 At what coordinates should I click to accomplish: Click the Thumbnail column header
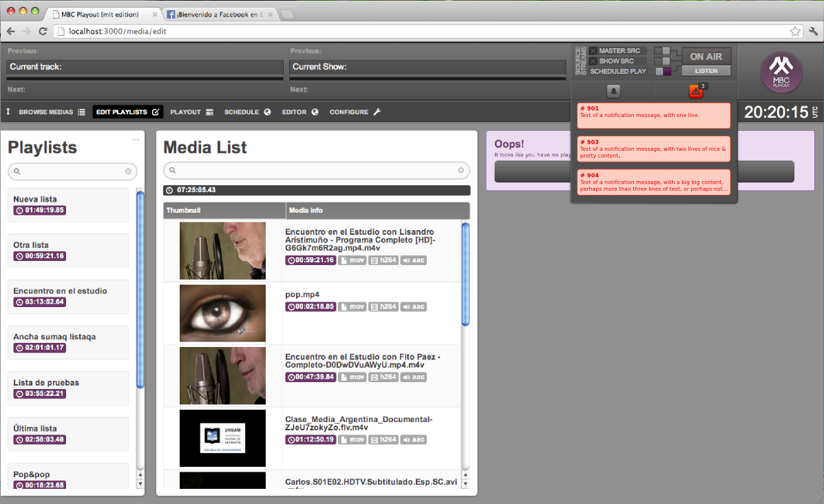(x=224, y=210)
